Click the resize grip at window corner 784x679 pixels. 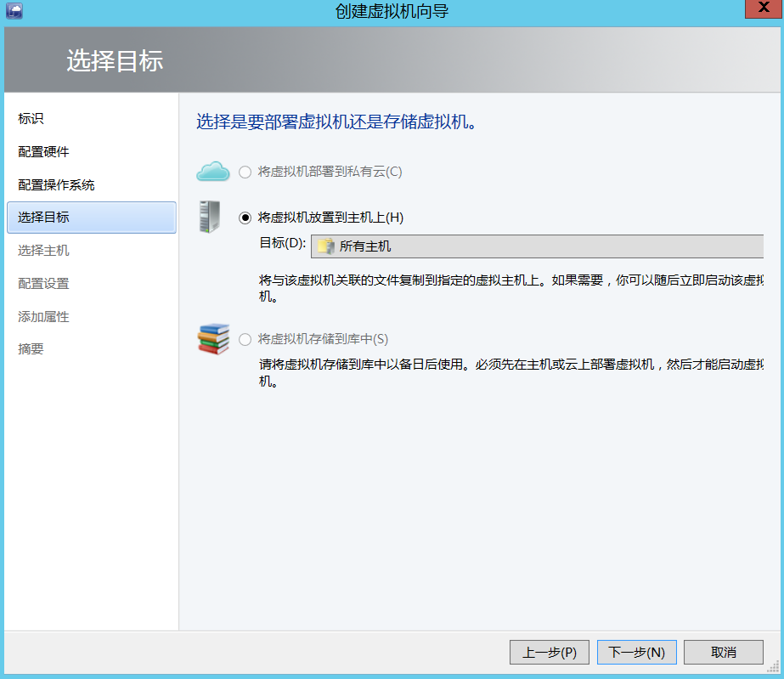click(774, 667)
